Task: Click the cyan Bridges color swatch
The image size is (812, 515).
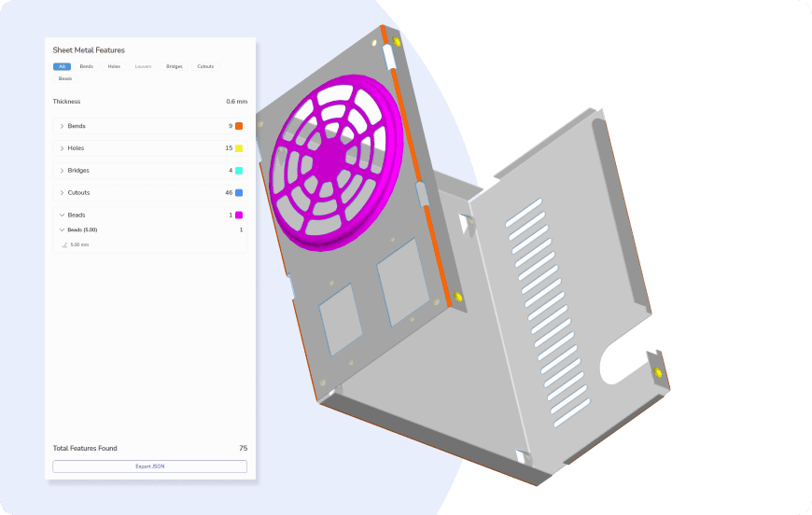Action: click(239, 171)
